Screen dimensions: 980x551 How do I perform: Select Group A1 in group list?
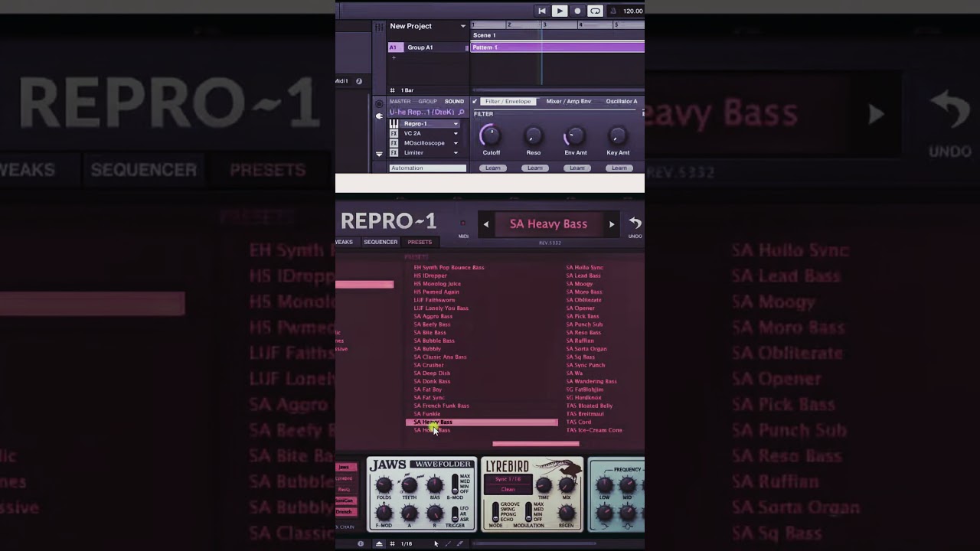[420, 47]
